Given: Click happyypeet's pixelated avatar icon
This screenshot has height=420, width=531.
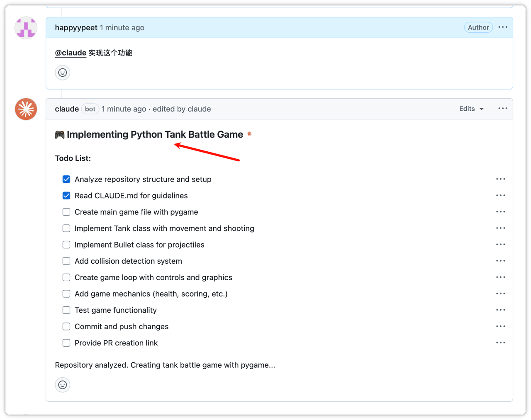Looking at the screenshot, I should [26, 28].
